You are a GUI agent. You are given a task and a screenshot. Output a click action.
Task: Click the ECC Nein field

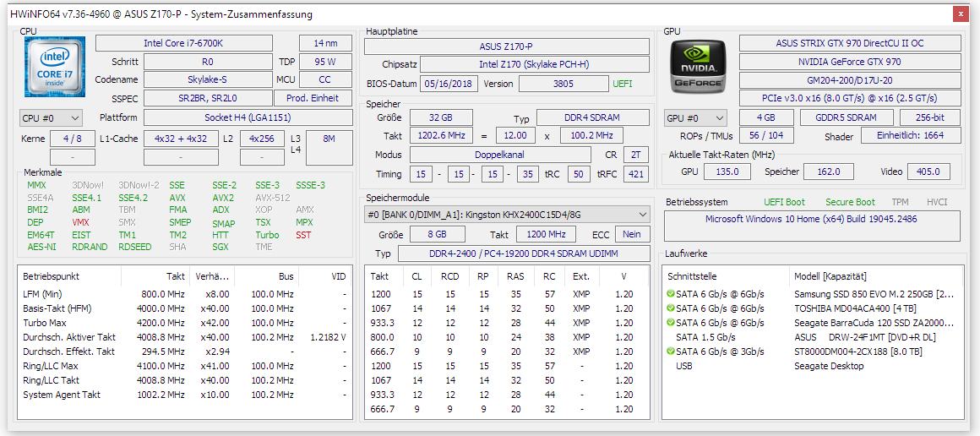633,234
